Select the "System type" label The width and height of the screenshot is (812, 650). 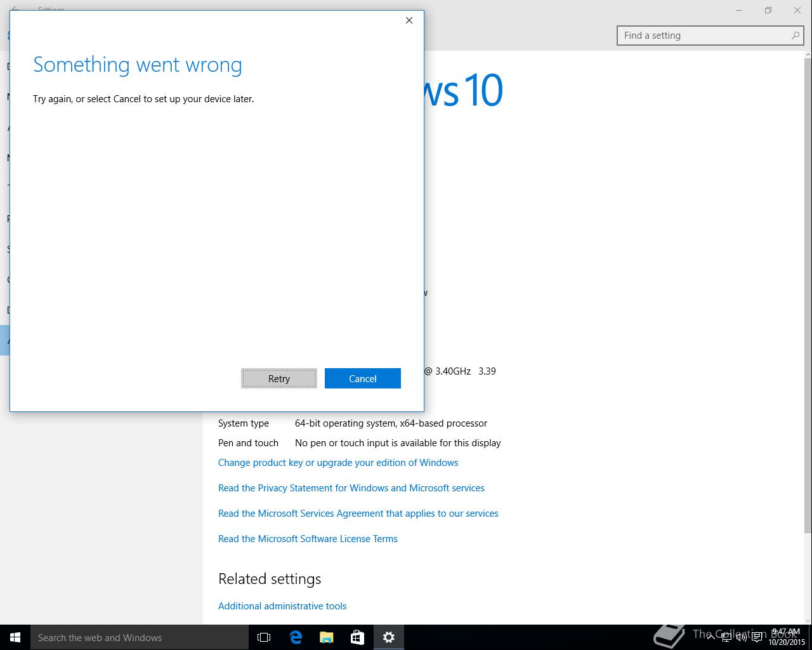[x=244, y=423]
